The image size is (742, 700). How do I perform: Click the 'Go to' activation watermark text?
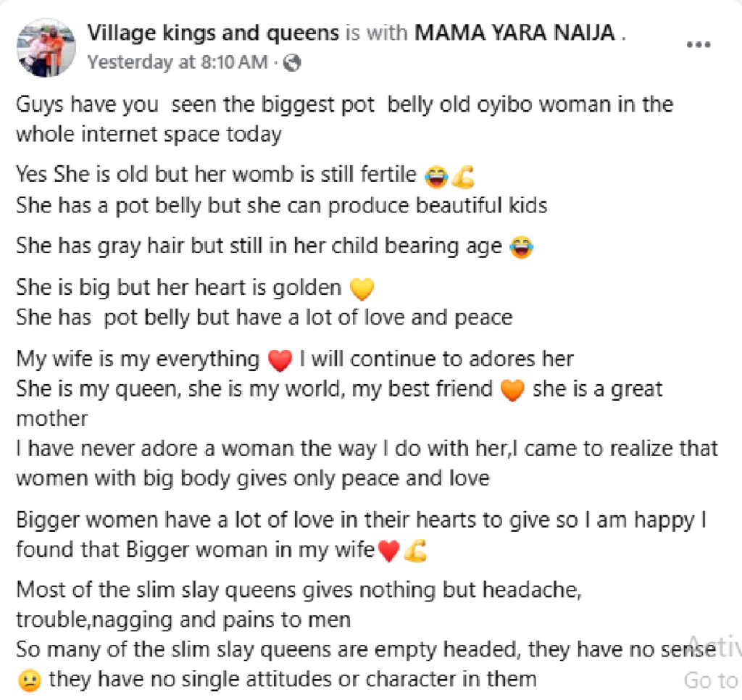712,680
